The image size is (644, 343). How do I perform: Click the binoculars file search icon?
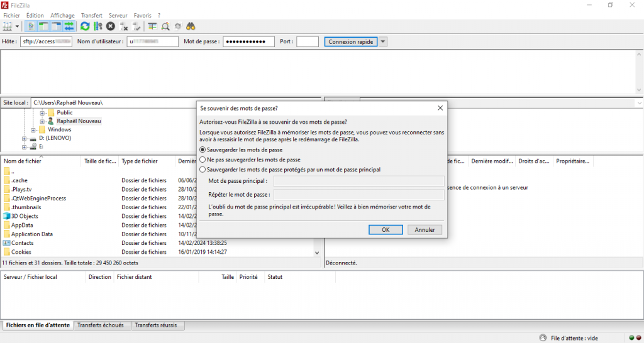tap(191, 26)
